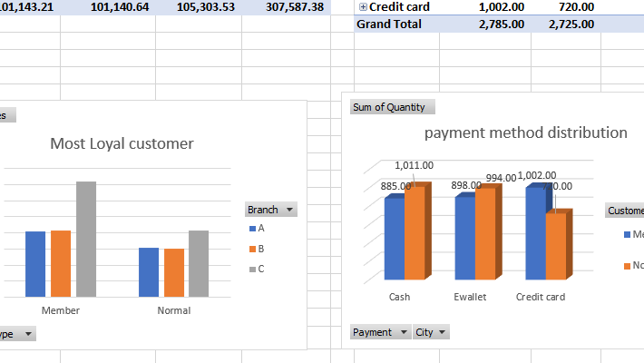
Task: Select the payment method distribution chart title
Action: [525, 132]
